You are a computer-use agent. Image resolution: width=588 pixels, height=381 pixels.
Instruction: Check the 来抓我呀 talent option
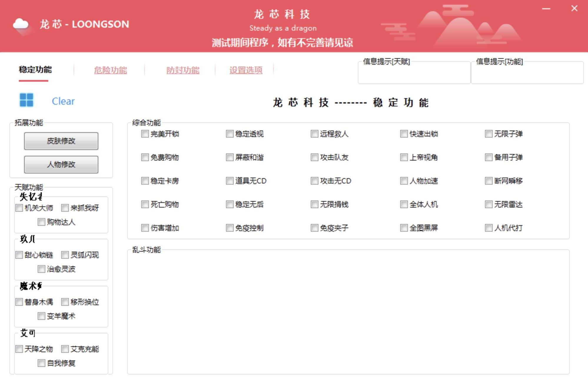click(x=65, y=208)
